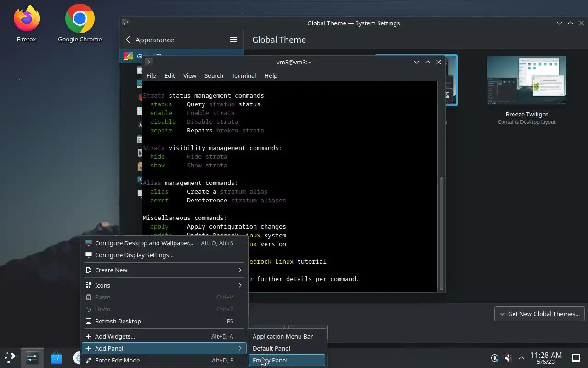Expand the Create New submenu
This screenshot has height=368, width=588.
click(x=164, y=270)
